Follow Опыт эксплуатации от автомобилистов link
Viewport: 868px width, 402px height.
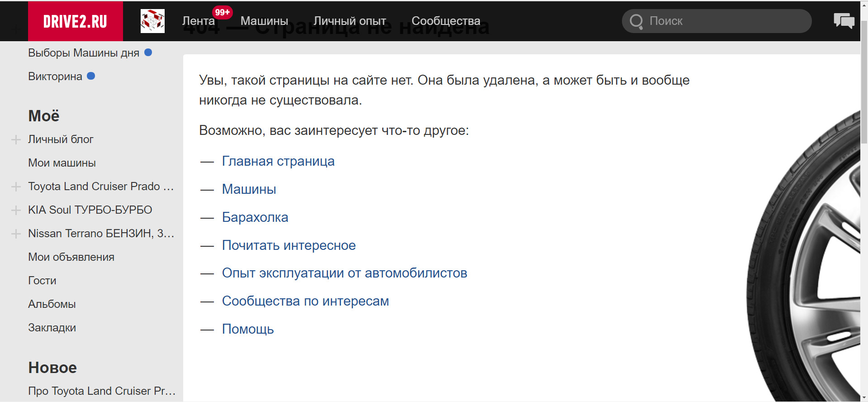click(x=344, y=273)
